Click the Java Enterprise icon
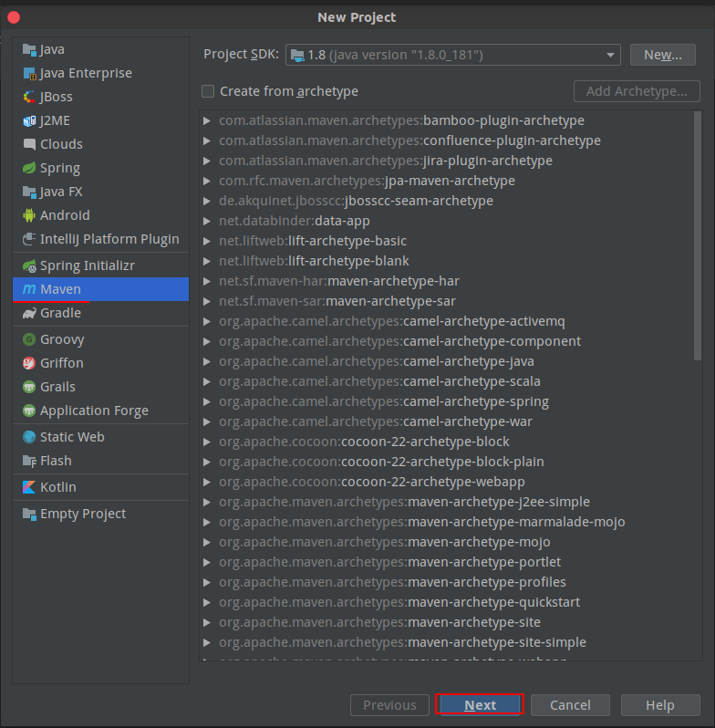The height and width of the screenshot is (728, 715). (29, 73)
